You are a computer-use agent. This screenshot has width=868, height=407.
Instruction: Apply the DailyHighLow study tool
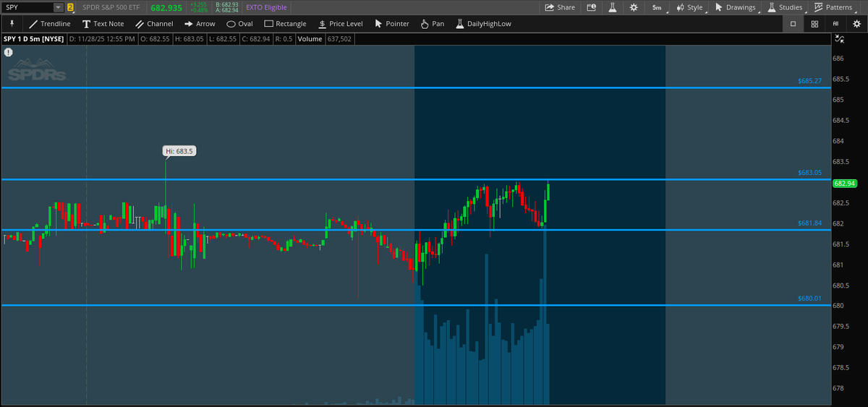point(483,24)
